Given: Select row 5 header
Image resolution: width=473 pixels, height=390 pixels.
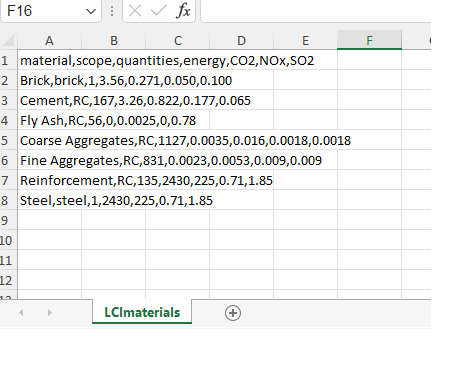Looking at the screenshot, I should pyautogui.click(x=8, y=140).
